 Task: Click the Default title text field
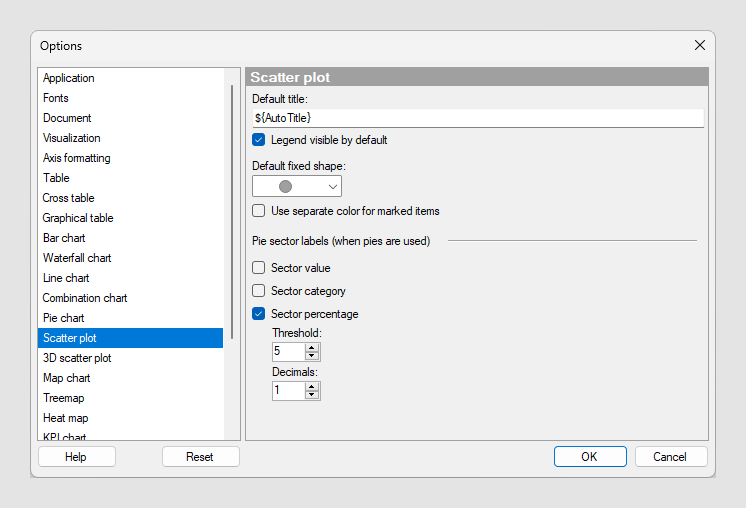click(478, 118)
